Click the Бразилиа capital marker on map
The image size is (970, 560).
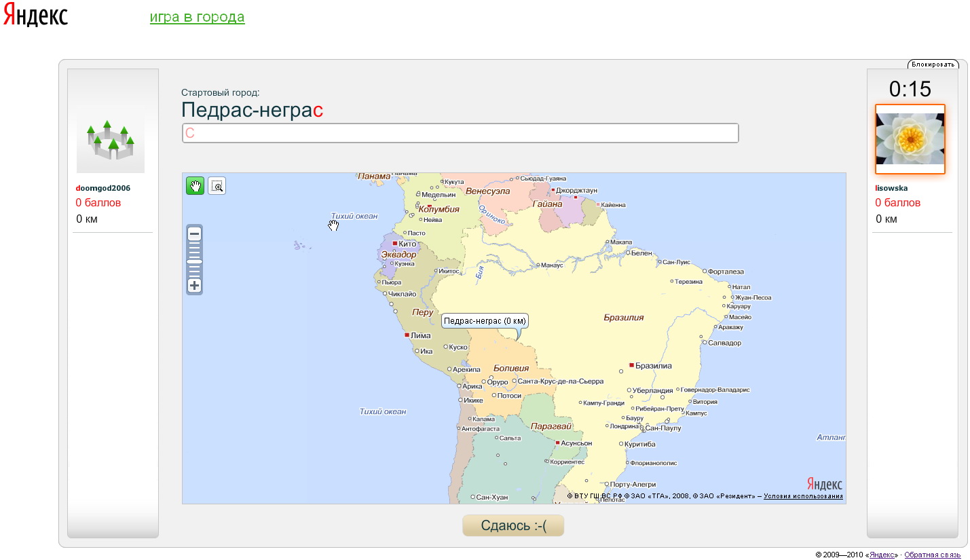coord(631,365)
